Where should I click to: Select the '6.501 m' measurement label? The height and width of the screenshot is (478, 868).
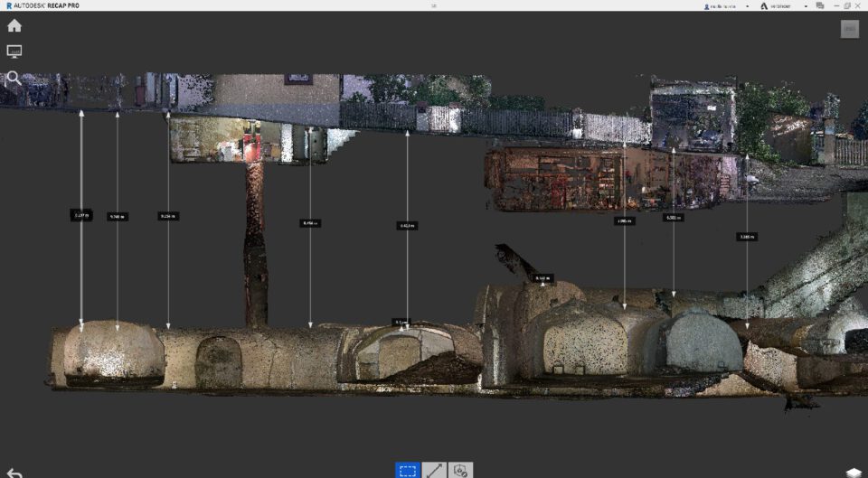pyautogui.click(x=673, y=218)
